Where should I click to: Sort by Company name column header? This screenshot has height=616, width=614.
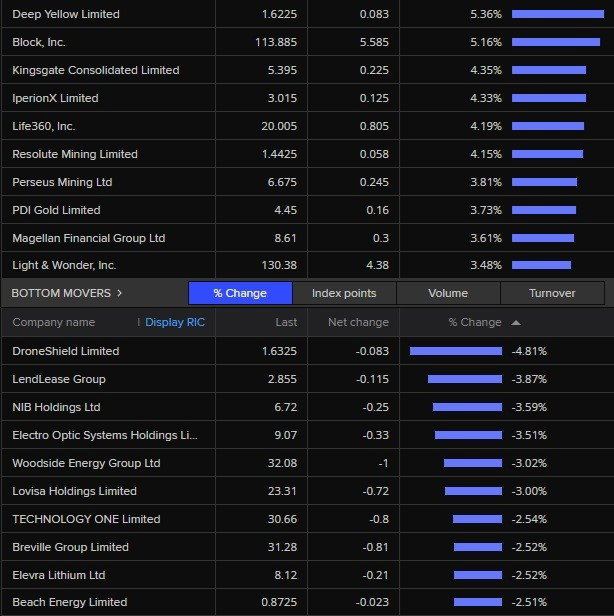pos(53,322)
